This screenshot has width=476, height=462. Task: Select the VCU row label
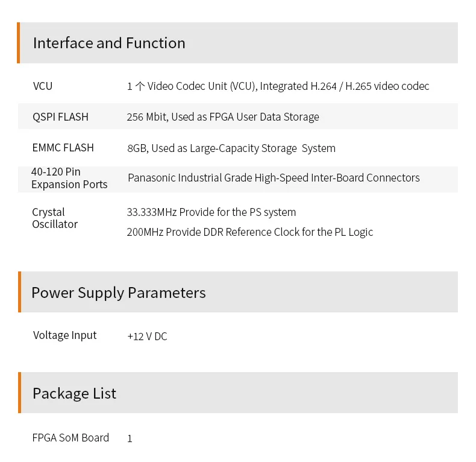click(x=43, y=86)
